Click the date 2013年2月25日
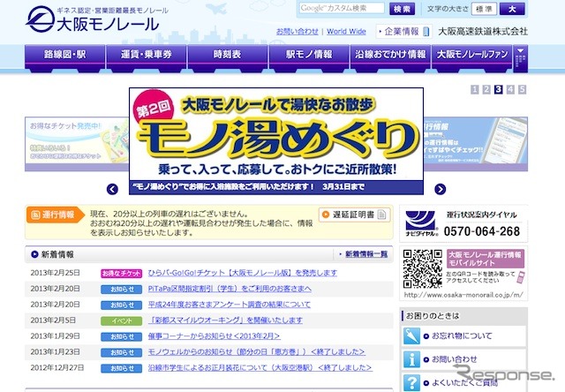 (55, 273)
